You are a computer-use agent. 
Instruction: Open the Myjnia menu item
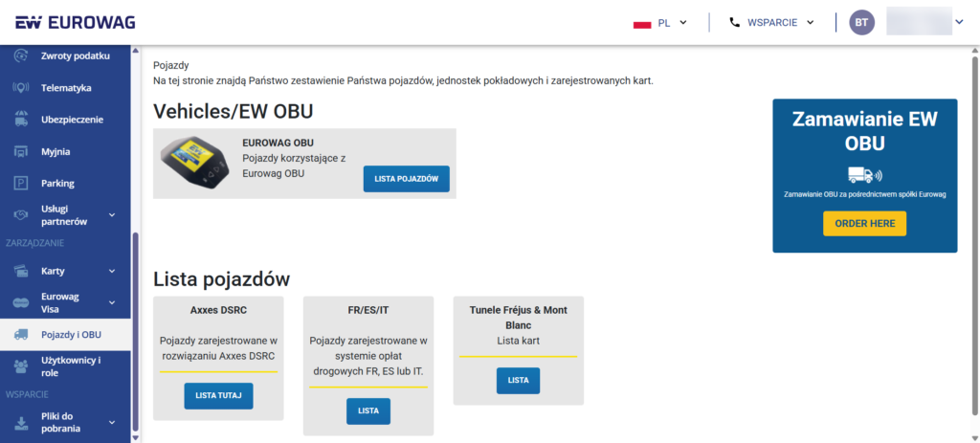point(65,152)
